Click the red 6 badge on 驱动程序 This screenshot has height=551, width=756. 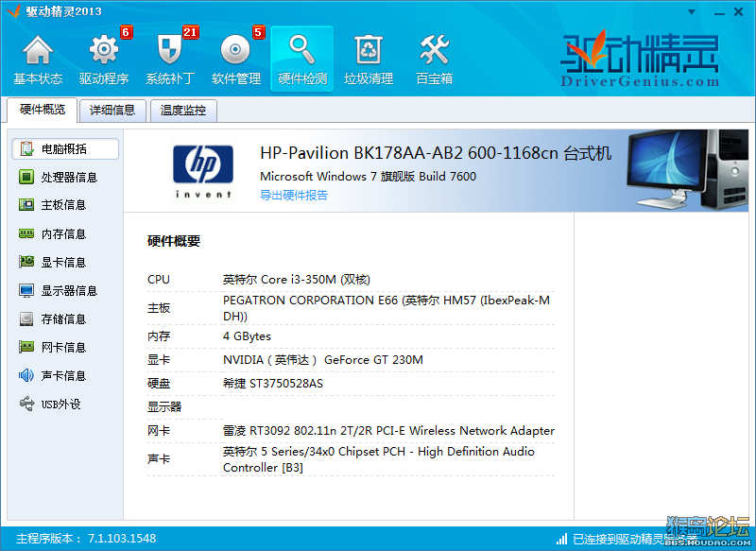point(126,32)
